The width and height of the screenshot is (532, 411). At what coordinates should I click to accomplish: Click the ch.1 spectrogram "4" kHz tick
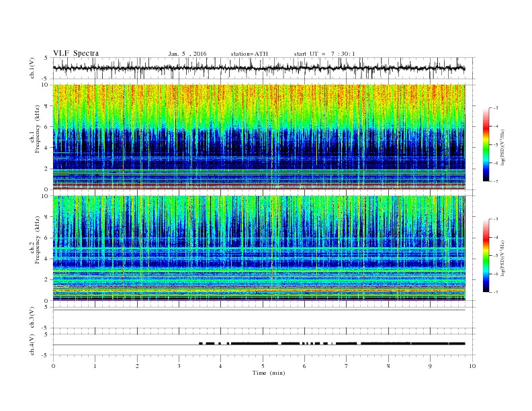[46, 148]
